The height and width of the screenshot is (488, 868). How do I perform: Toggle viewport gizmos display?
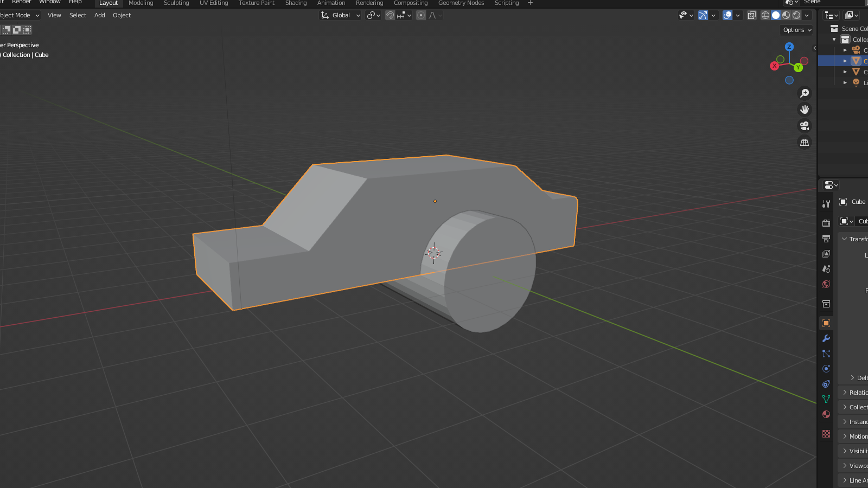click(703, 15)
